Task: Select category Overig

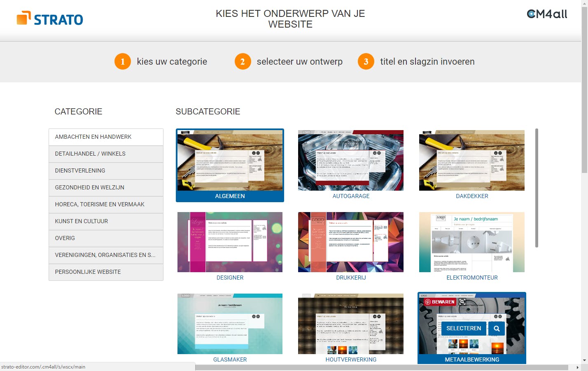Action: (x=106, y=238)
